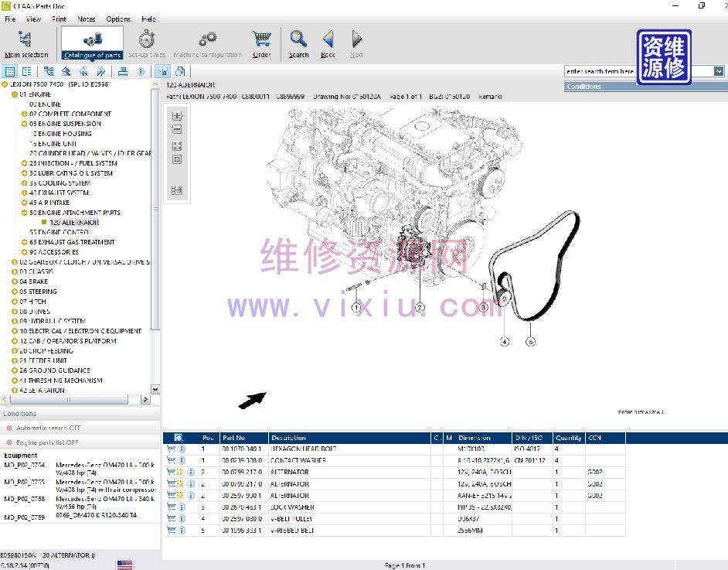
Task: Click the printer icon in tree toolbar
Action: pos(122,71)
